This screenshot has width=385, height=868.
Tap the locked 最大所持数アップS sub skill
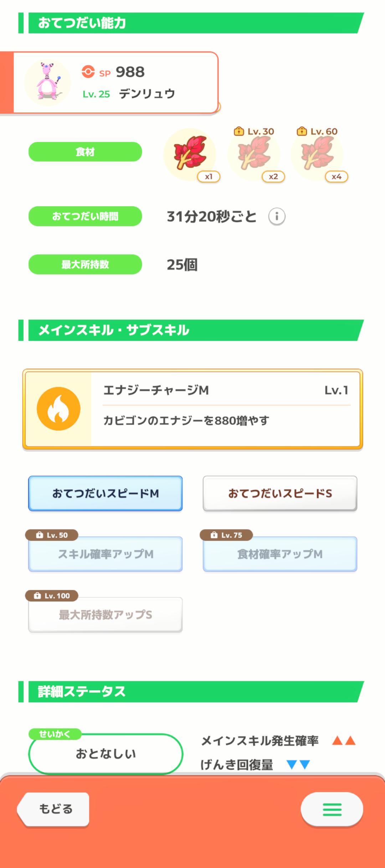[106, 615]
